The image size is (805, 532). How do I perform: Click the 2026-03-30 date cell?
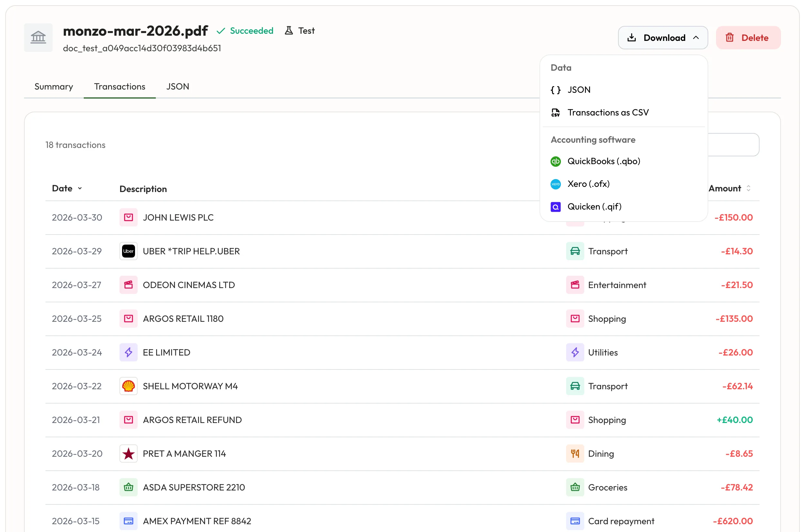[77, 217]
